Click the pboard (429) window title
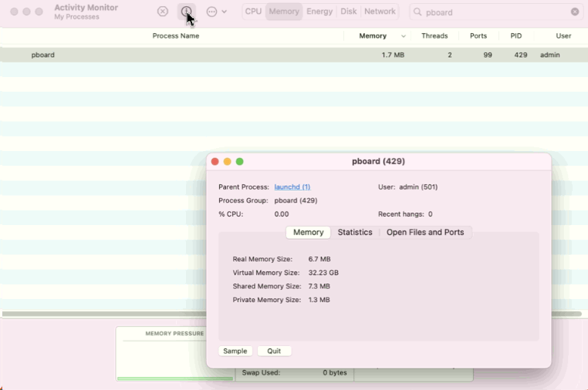Viewport: 588px width, 390px height. click(x=378, y=161)
